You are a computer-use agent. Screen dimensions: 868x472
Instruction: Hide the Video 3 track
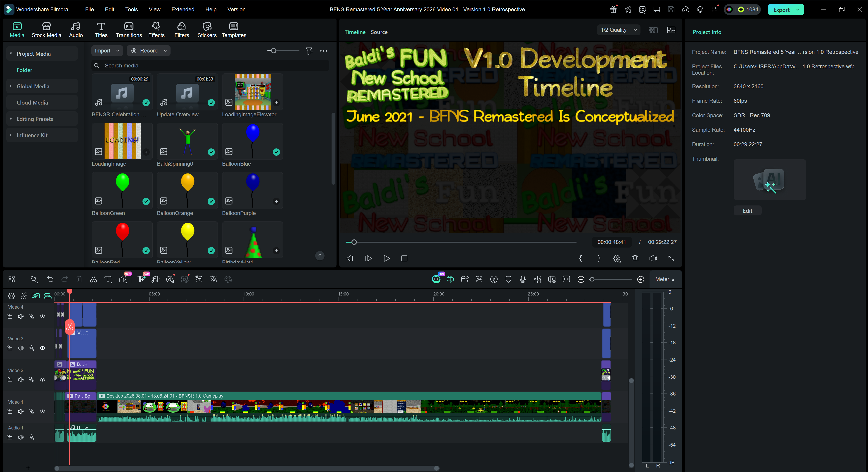(x=43, y=348)
